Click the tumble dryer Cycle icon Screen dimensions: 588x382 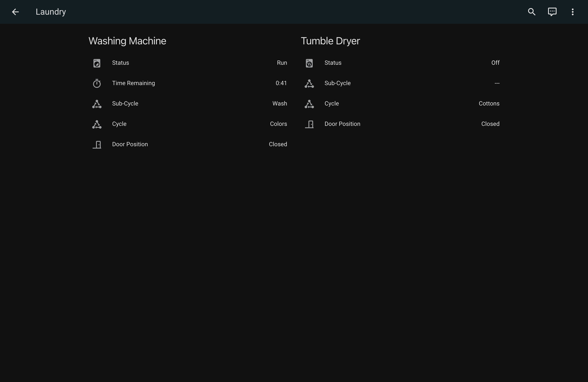point(309,104)
